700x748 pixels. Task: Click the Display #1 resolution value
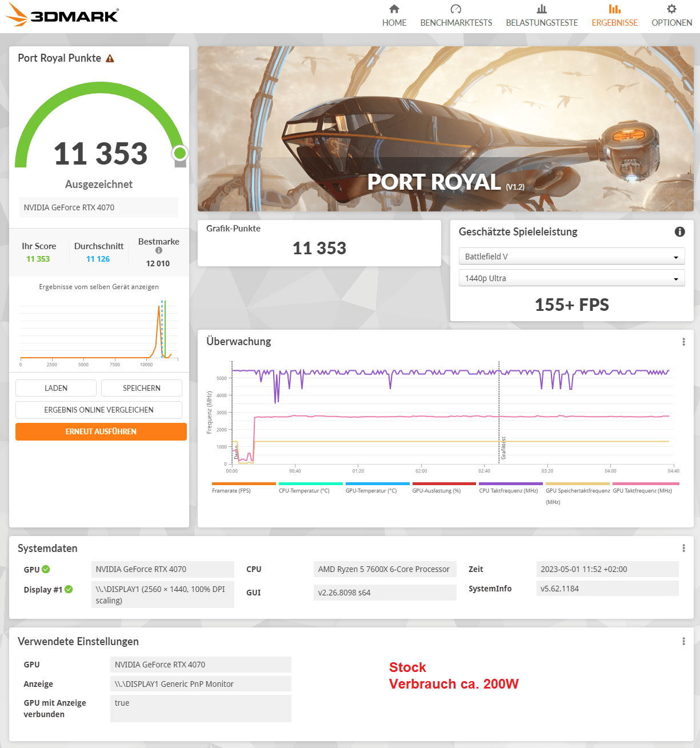click(x=163, y=594)
